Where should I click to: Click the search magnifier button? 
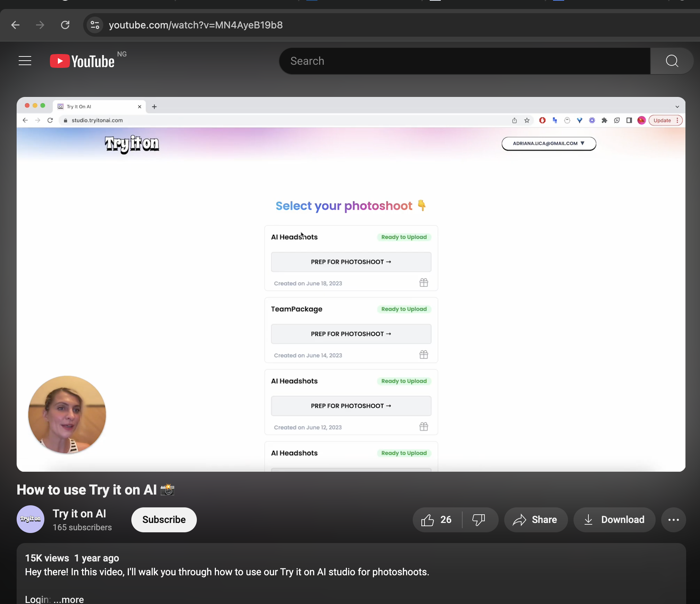(672, 61)
